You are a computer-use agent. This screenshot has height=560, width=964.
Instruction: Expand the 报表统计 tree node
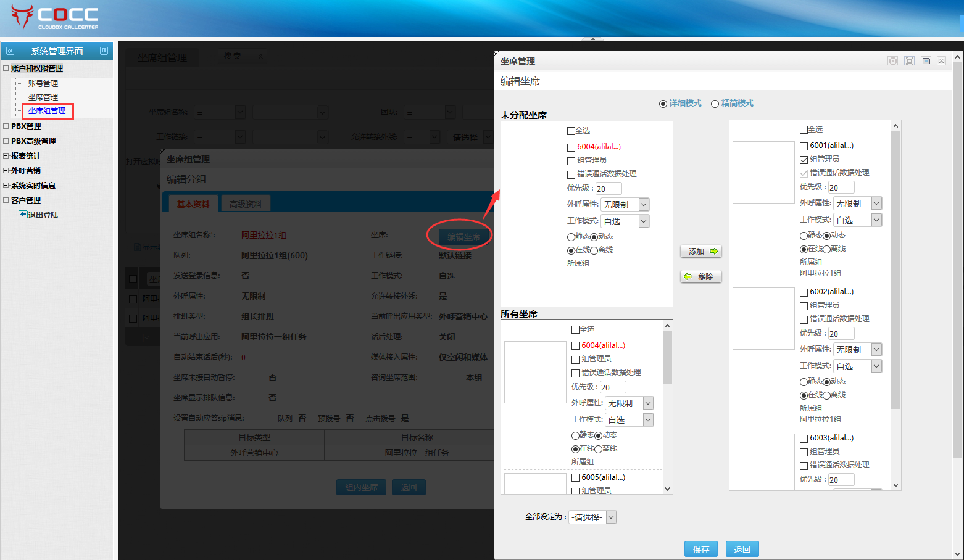coord(6,156)
